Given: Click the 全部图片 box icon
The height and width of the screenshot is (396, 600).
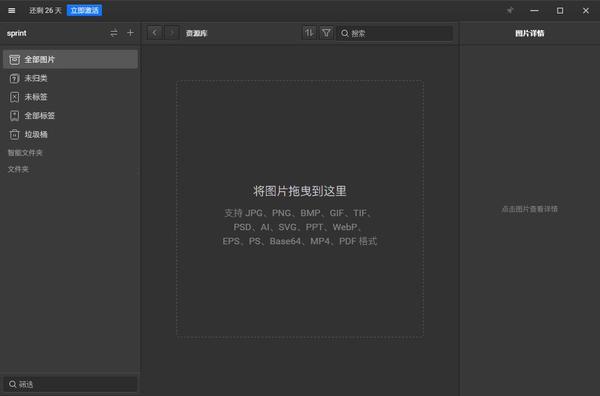Looking at the screenshot, I should tap(15, 59).
